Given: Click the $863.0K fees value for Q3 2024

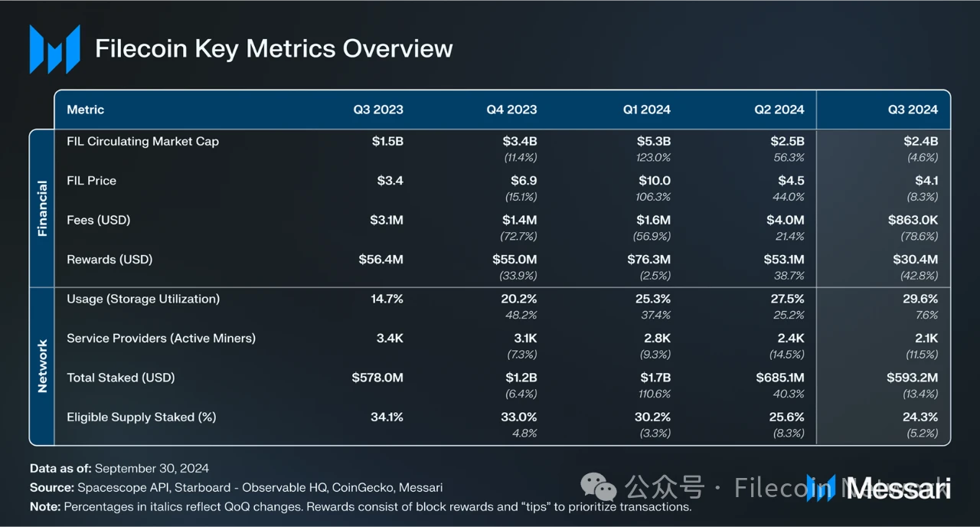Looking at the screenshot, I should [x=912, y=220].
